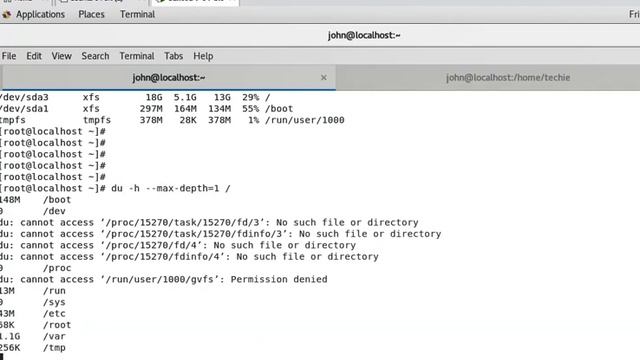Click the /dev directory line
Image resolution: width=640 pixels, height=360 pixels.
(x=33, y=211)
